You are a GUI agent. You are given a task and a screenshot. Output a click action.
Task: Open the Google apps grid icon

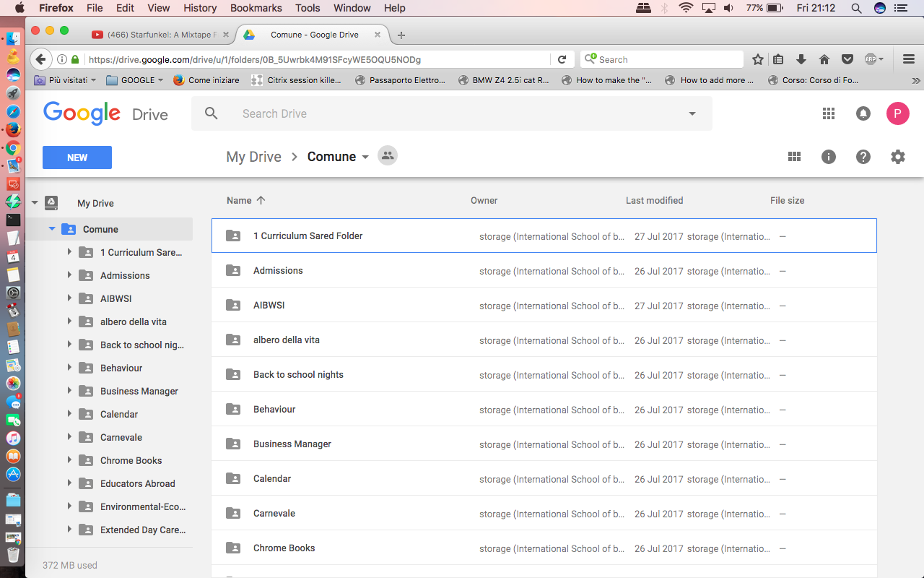829,113
